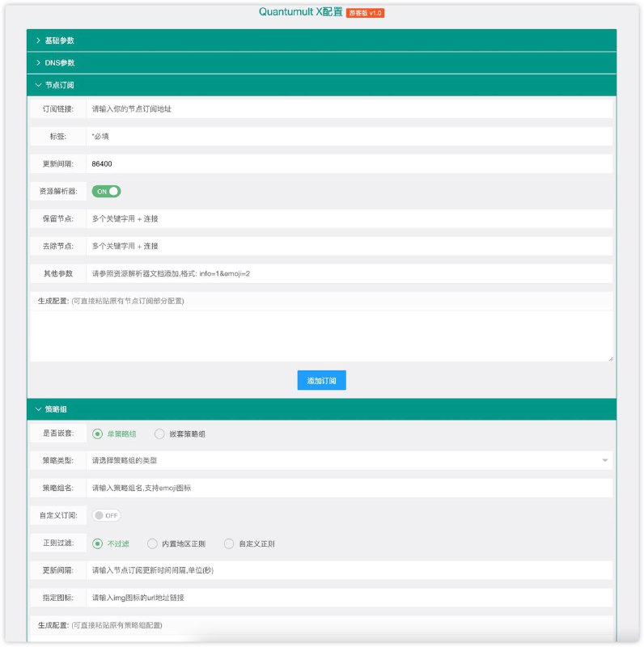The width and height of the screenshot is (644, 647).
Task: Select the 自定义正则 radio option
Action: (x=249, y=543)
